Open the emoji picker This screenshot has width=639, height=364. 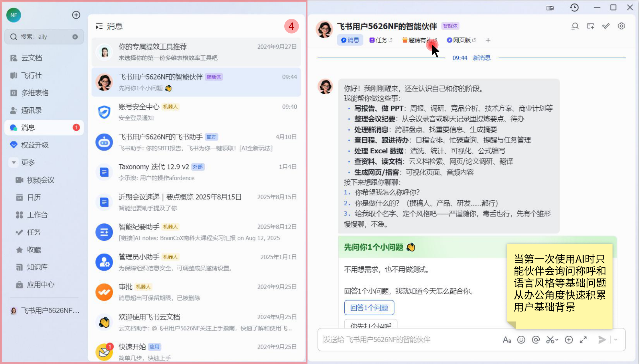click(x=521, y=340)
